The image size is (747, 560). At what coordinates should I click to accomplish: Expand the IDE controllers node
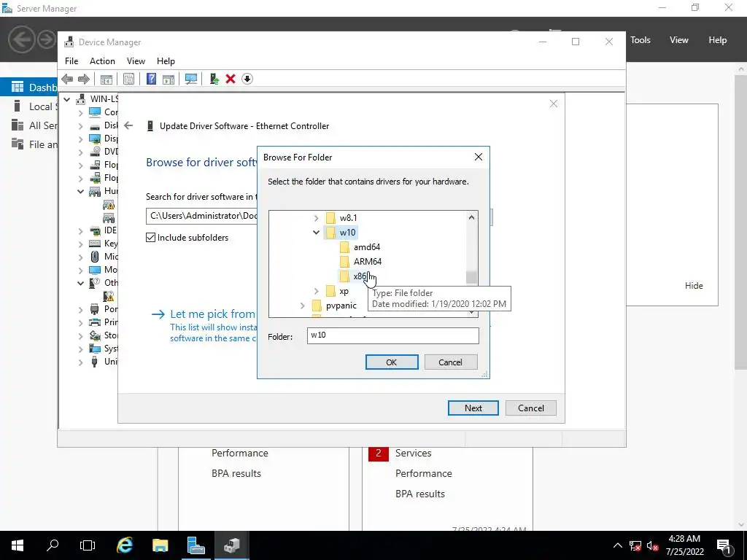tap(80, 231)
